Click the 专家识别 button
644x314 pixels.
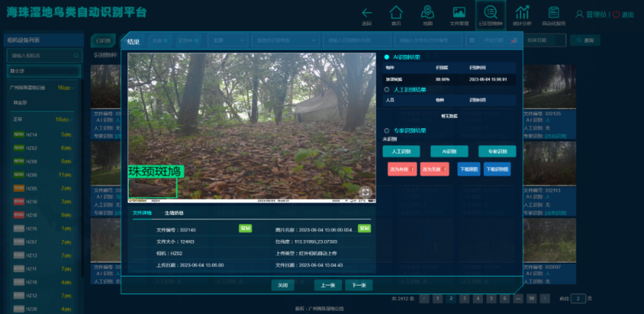498,152
